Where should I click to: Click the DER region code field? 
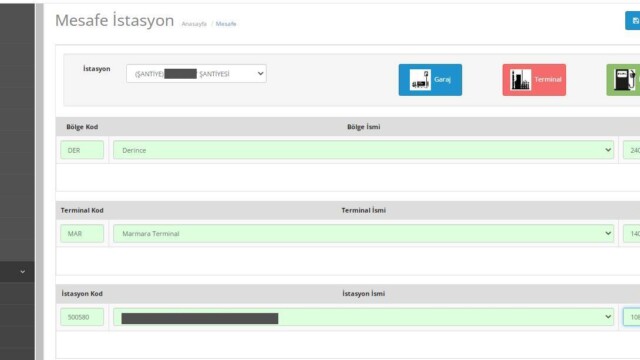82,150
